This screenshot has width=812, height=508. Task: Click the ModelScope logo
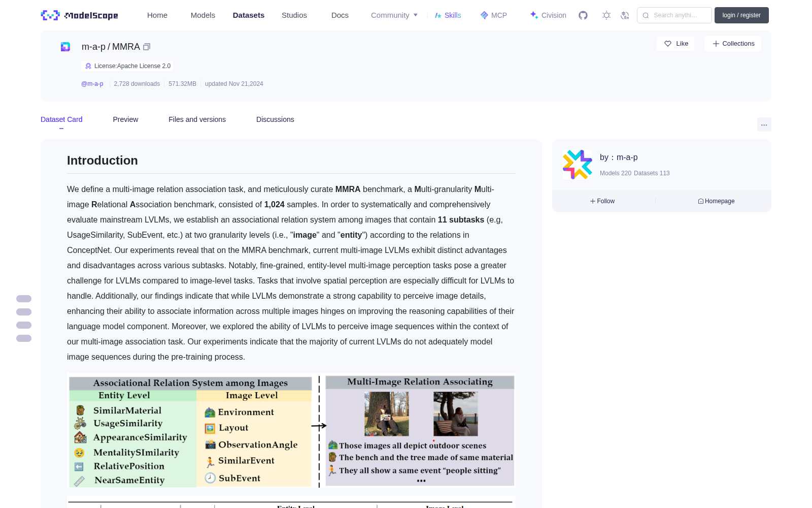click(x=80, y=15)
